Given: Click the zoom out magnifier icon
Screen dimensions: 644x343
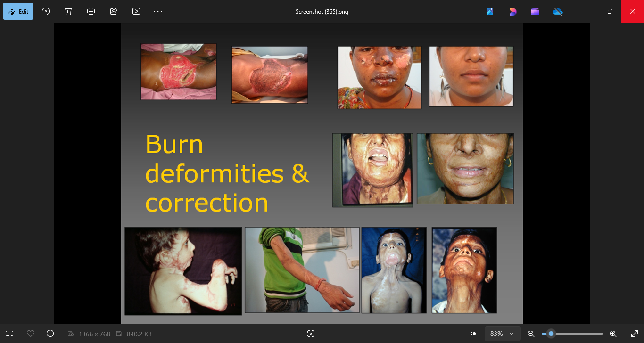Looking at the screenshot, I should (531, 334).
